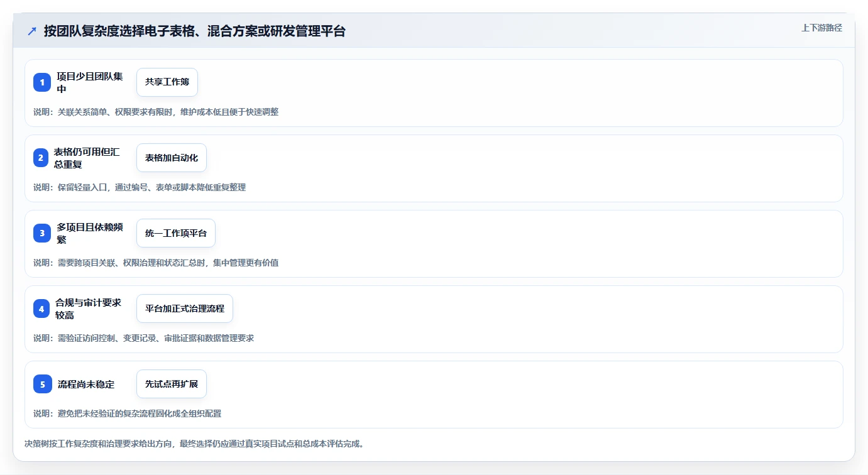The width and height of the screenshot is (868, 475).
Task: Click the note 需要跨项目关联、权限治理和状态汇总时
Action: (x=130, y=263)
